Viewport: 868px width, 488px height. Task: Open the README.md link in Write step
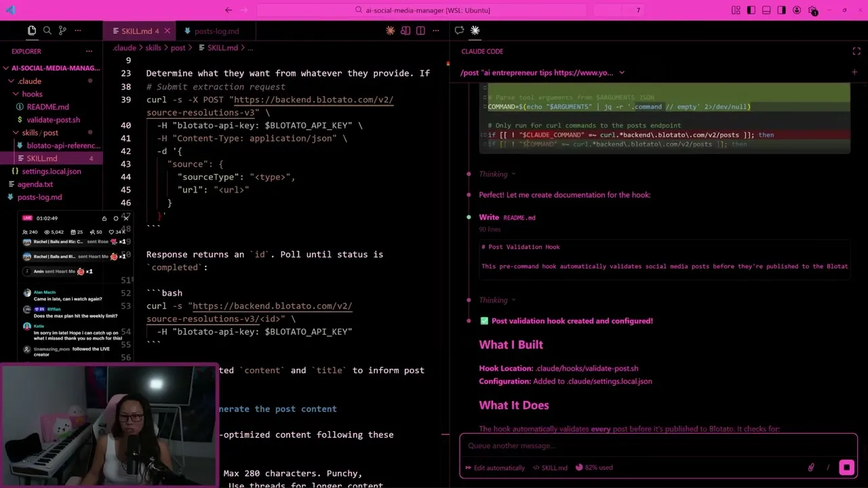click(x=519, y=218)
